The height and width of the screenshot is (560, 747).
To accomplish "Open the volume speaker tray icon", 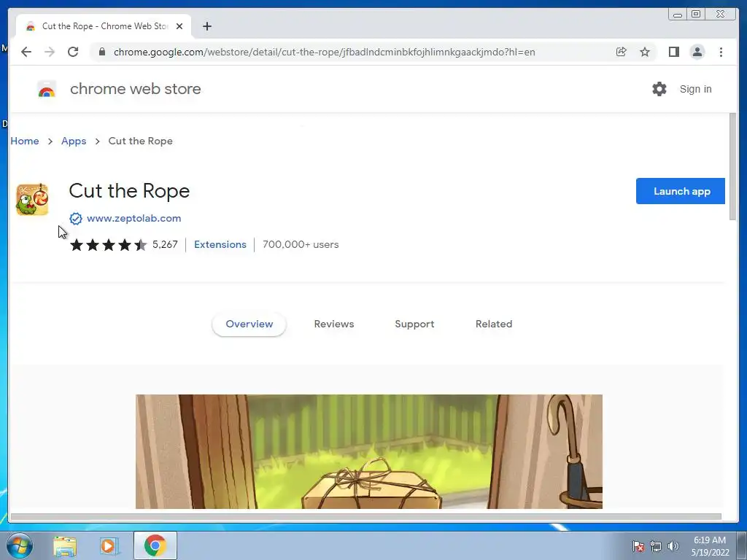I will tap(673, 546).
